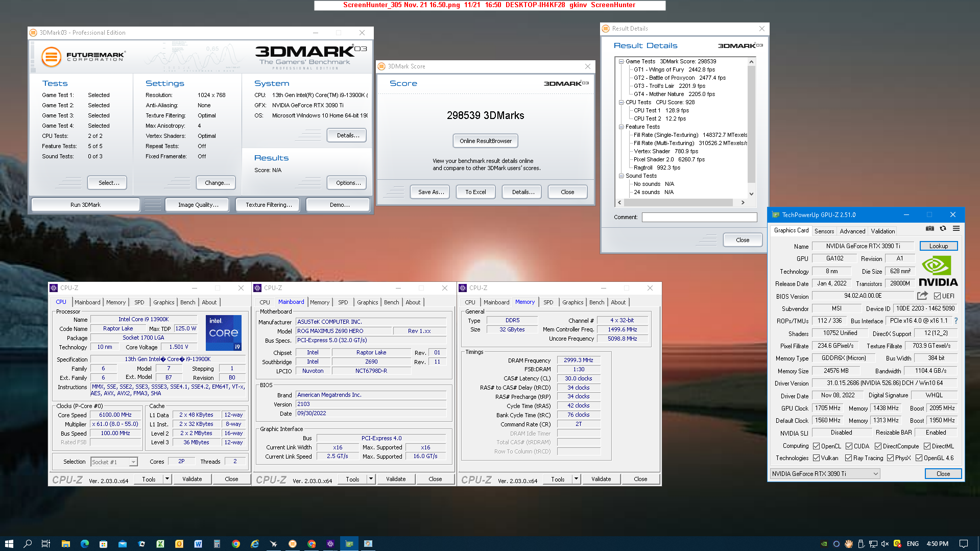Click the Comment input field in Result Details

click(699, 217)
